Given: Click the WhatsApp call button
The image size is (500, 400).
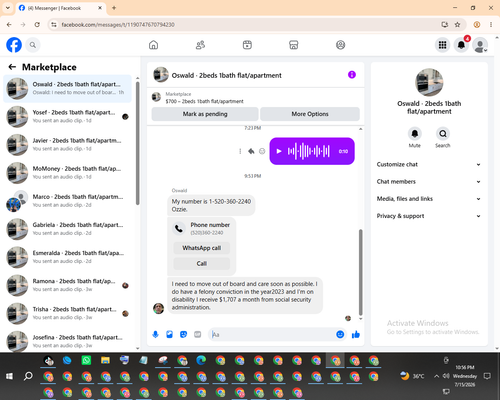Looking at the screenshot, I should pyautogui.click(x=202, y=248).
